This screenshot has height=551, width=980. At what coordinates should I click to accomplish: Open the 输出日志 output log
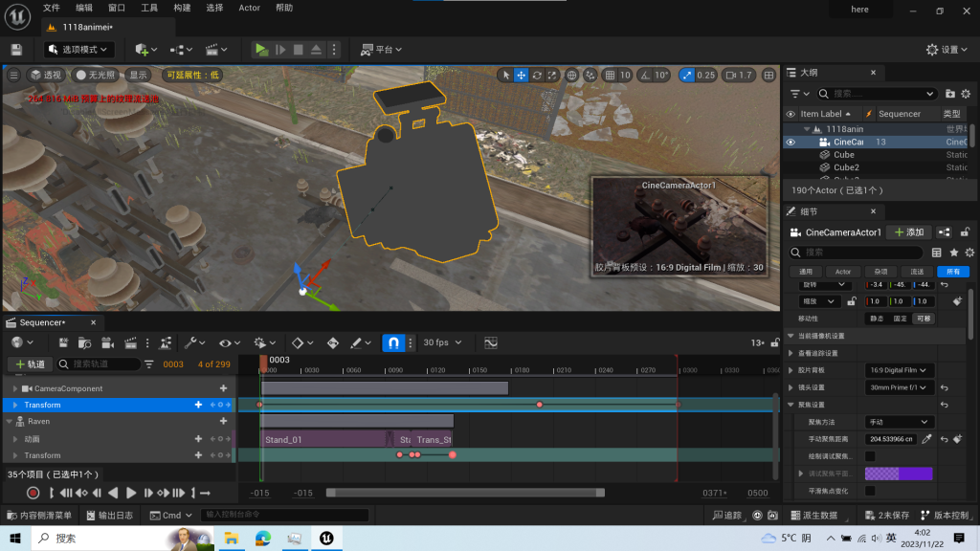(110, 516)
